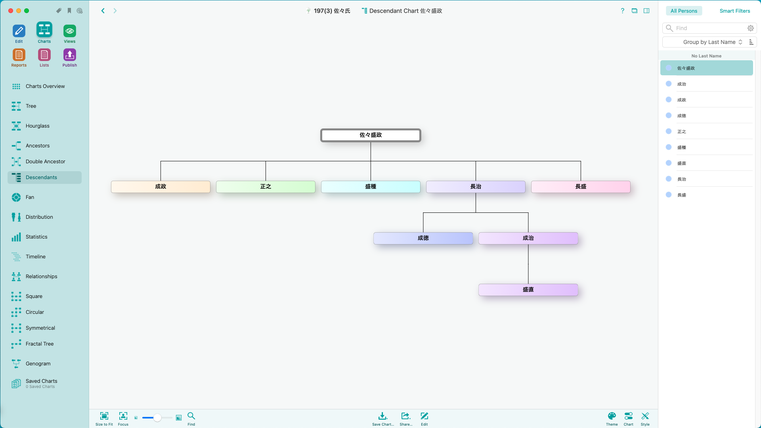This screenshot has width=761, height=428.
Task: Select the Fan chart type
Action: click(x=45, y=198)
